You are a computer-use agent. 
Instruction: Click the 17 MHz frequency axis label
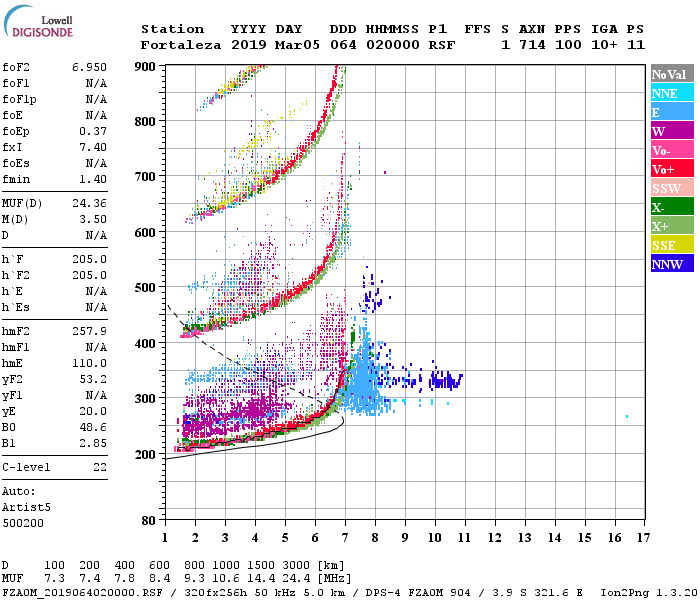(x=643, y=538)
